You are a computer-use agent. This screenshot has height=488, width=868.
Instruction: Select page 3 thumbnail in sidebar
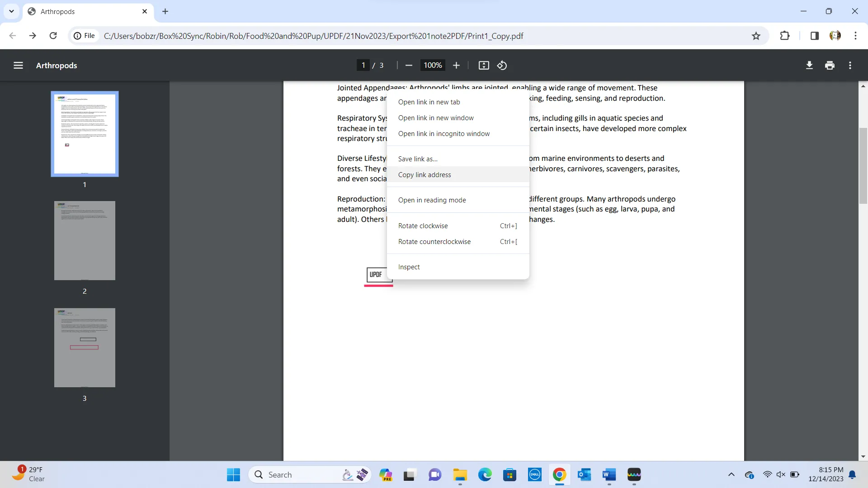(x=85, y=347)
